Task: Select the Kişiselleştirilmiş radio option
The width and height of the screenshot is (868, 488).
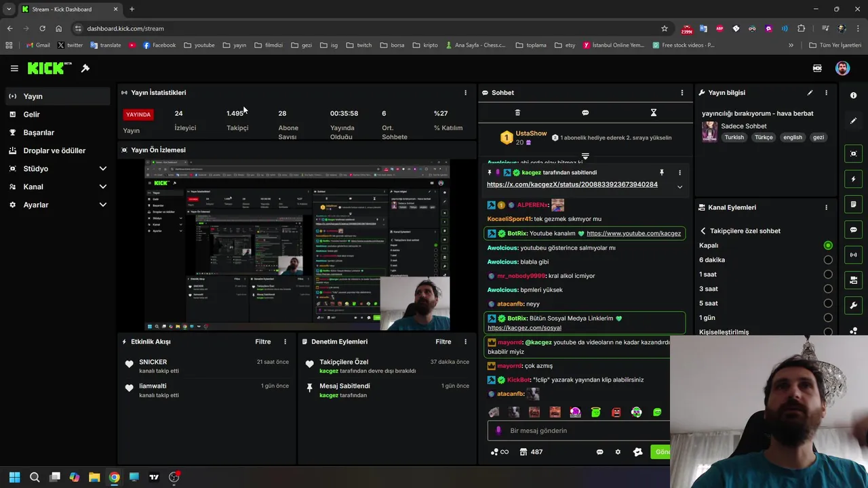Action: [827, 332]
